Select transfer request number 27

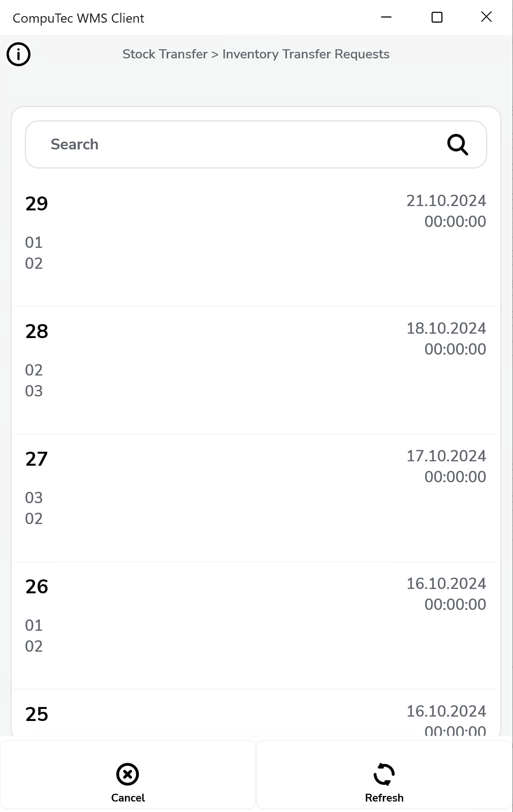pyautogui.click(x=37, y=459)
